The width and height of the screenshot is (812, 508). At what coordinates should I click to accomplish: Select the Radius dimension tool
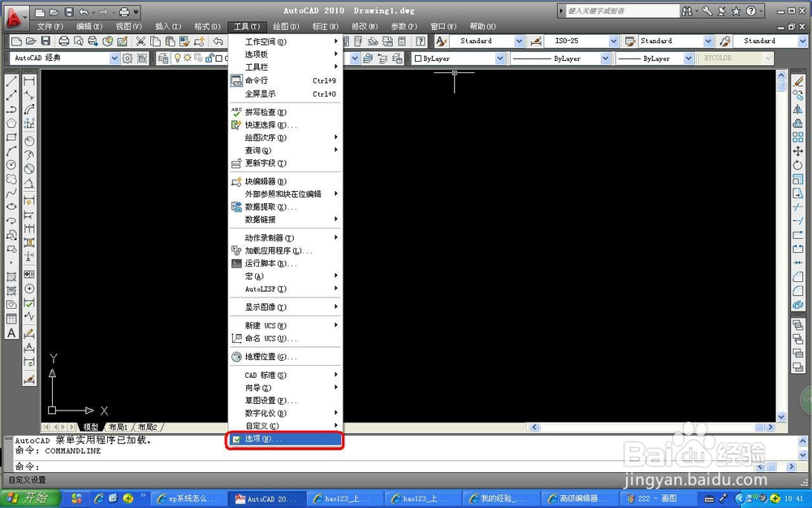29,141
